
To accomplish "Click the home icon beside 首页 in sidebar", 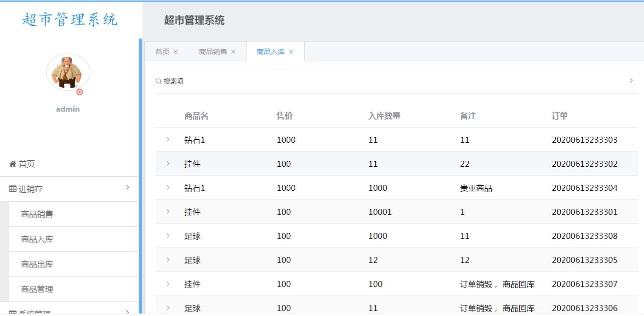I will 13,164.
